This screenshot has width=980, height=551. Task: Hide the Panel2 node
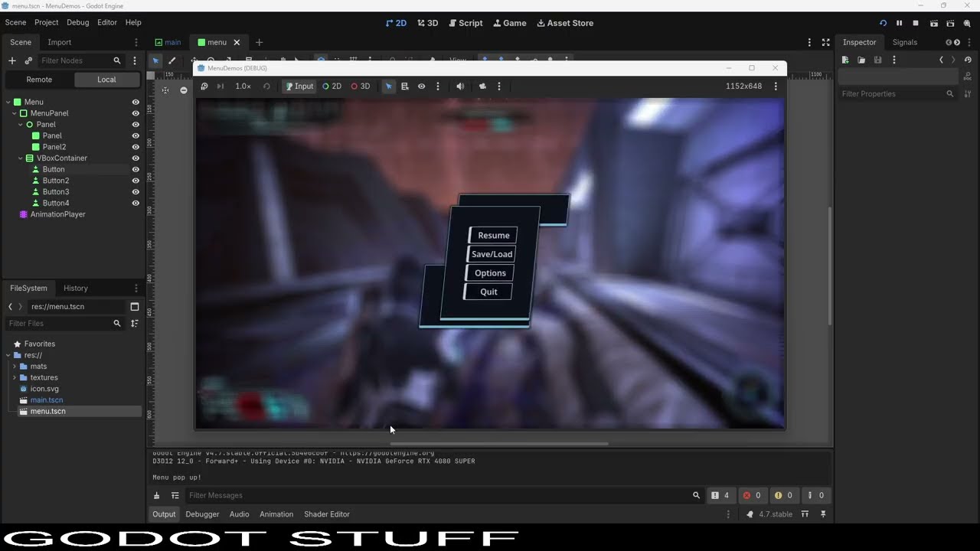coord(136,147)
